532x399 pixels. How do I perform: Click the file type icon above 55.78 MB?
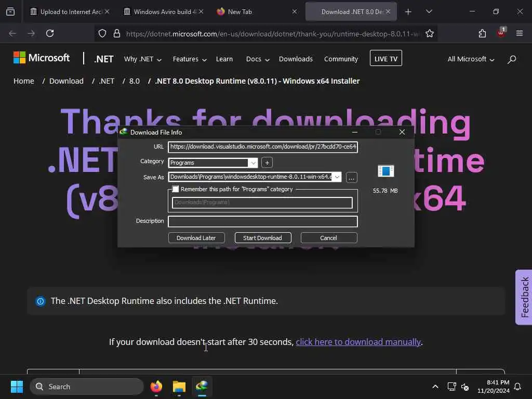coord(386,171)
